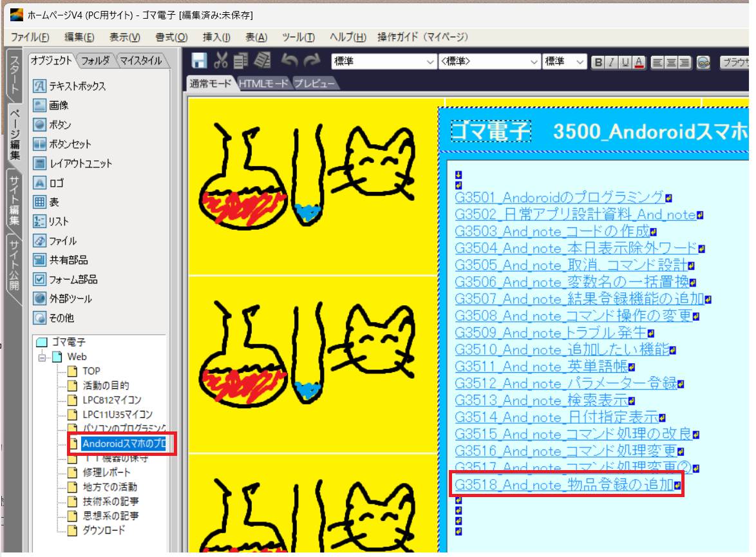Redo the last edit
756x557 pixels.
[312, 61]
